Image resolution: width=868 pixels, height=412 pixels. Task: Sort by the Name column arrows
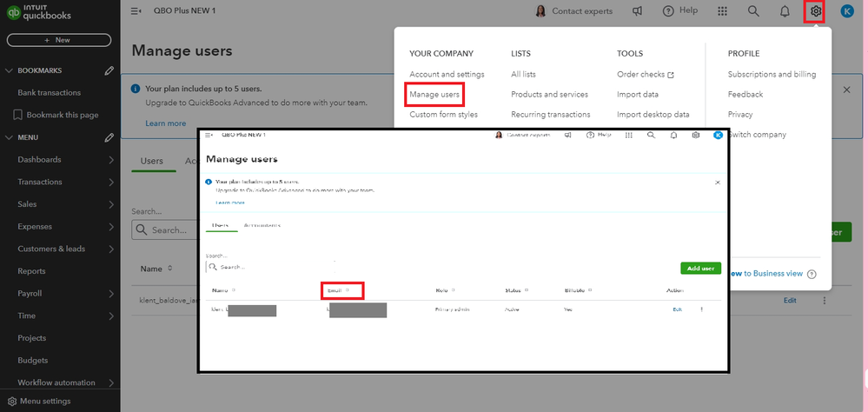coord(170,269)
